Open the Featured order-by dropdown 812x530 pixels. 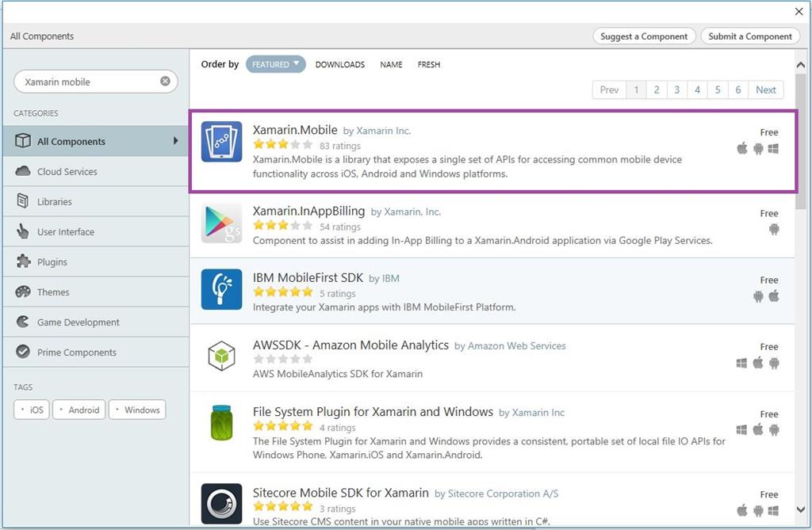[275, 64]
